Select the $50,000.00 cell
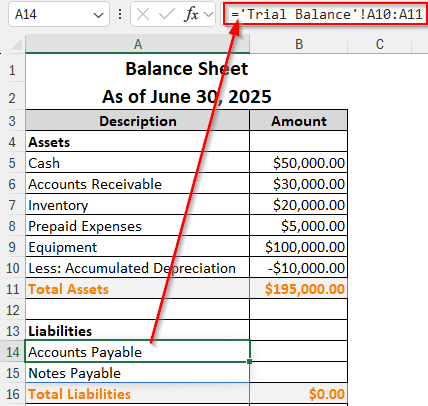The height and width of the screenshot is (406, 428). pos(299,163)
